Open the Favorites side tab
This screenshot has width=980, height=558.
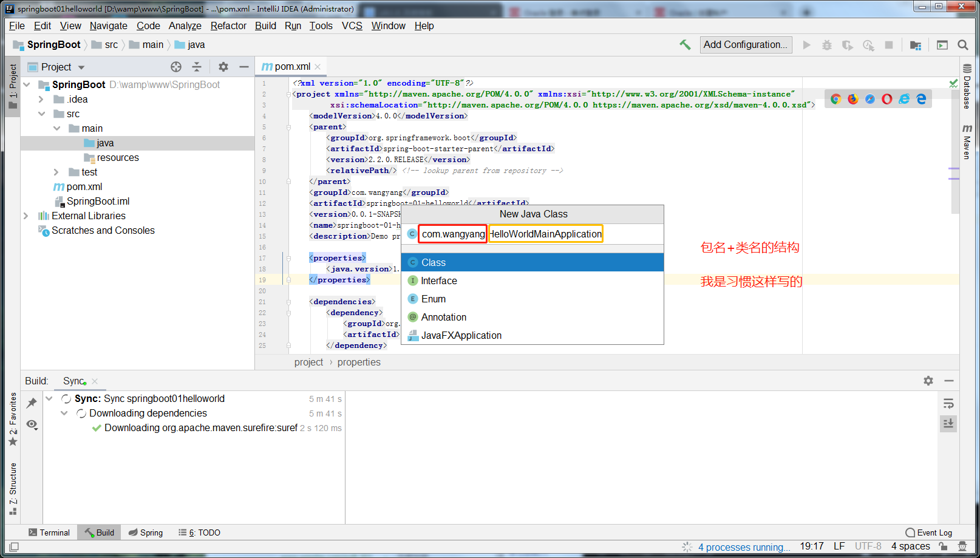[13, 419]
